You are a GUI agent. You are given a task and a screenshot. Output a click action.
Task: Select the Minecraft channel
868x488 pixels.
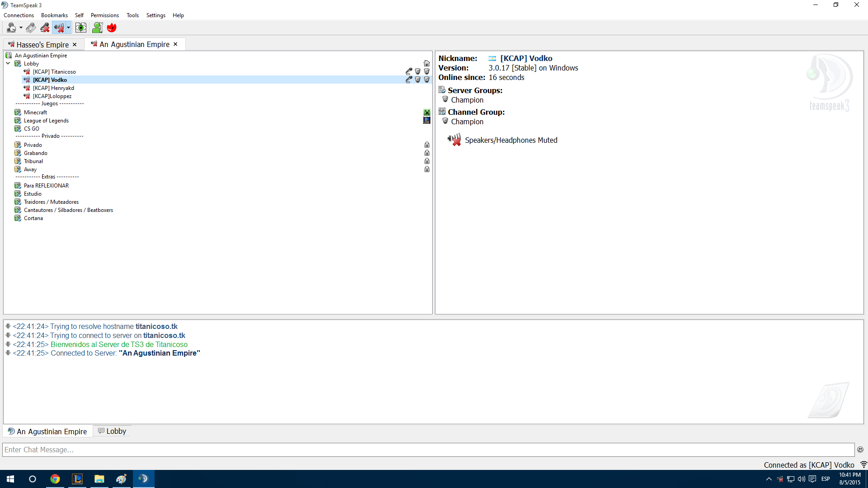[35, 113]
